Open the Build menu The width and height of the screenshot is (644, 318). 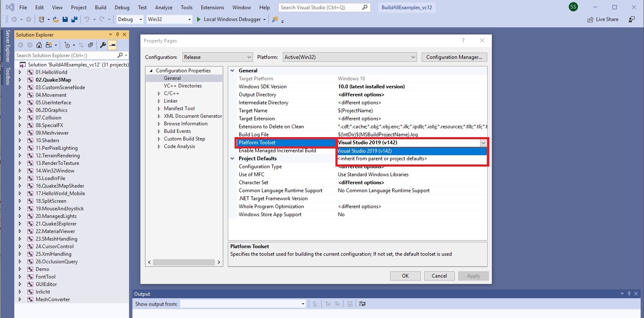click(100, 7)
